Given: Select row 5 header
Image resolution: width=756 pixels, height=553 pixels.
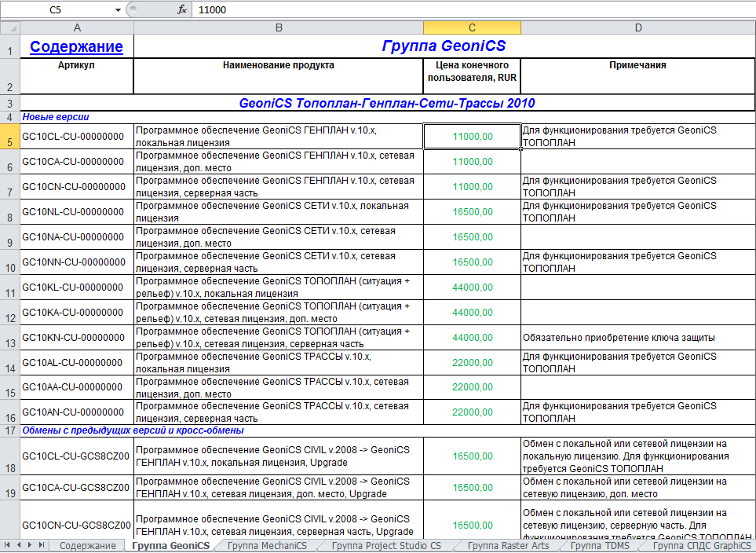Looking at the screenshot, I should tap(10, 136).
